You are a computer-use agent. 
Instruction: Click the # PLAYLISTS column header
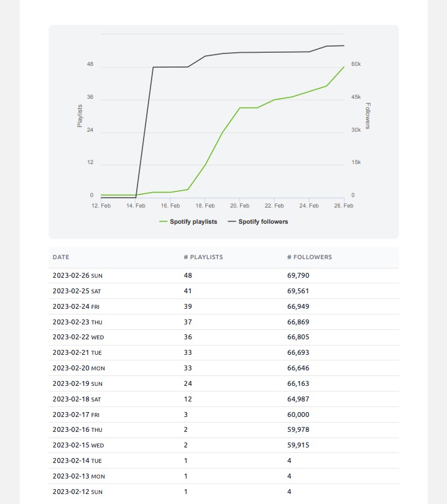203,257
